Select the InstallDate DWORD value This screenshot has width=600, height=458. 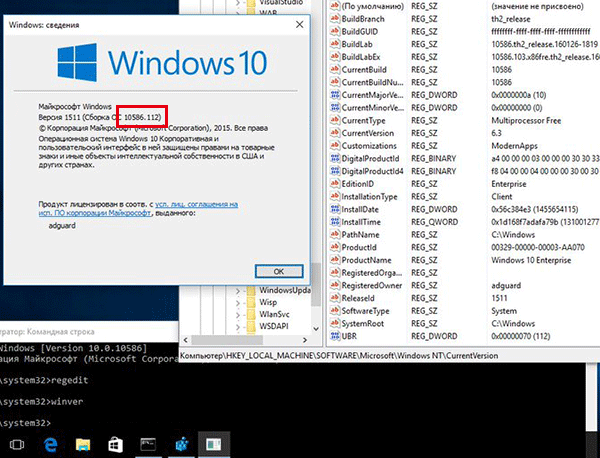click(x=360, y=209)
